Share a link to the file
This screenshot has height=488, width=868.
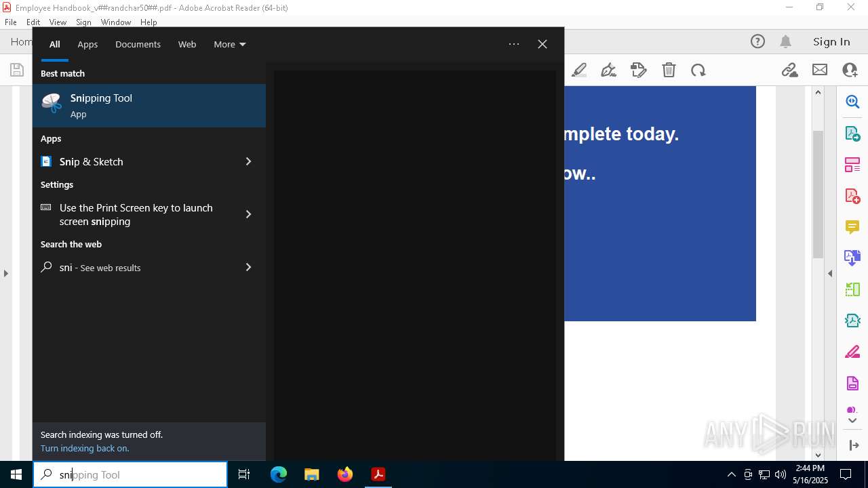[789, 70]
